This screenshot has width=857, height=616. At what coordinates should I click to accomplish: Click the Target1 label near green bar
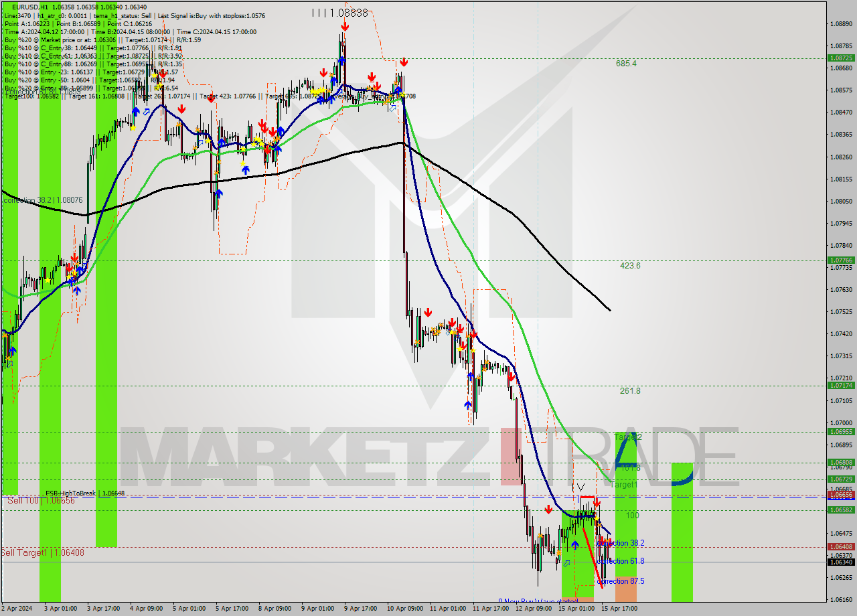624,484
